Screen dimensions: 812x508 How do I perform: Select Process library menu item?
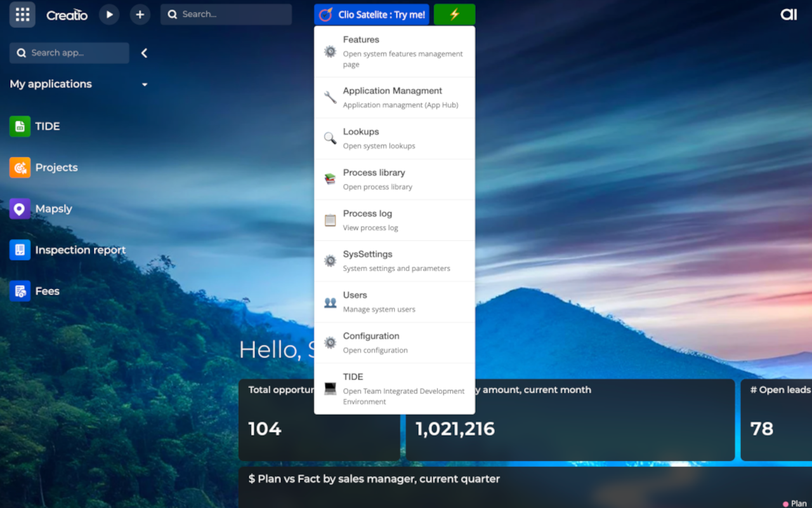(x=395, y=179)
